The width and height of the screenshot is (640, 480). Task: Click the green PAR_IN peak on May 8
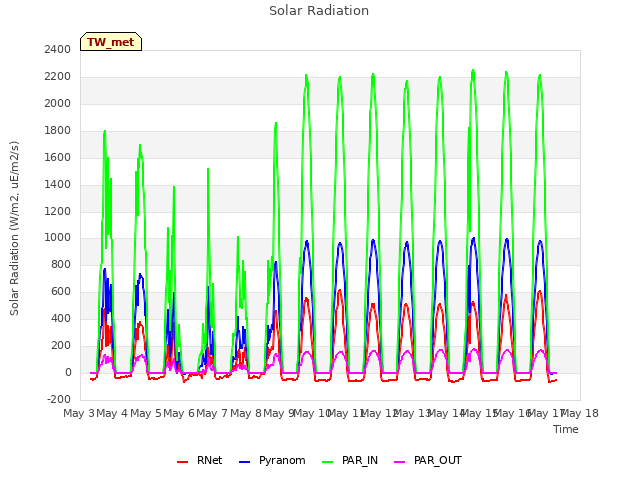coord(276,123)
